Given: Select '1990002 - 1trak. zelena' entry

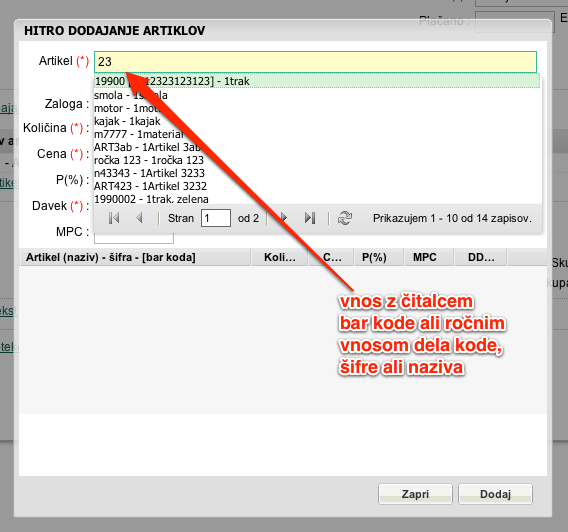Looking at the screenshot, I should click(318, 199).
